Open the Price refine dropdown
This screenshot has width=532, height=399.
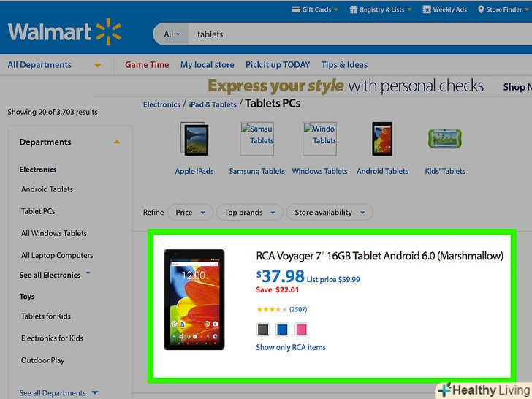190,213
